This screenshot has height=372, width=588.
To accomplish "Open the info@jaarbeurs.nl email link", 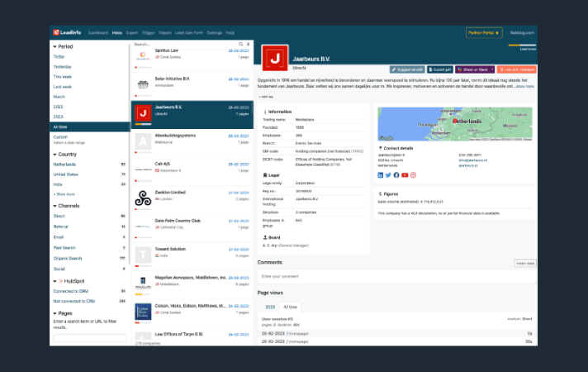I will pyautogui.click(x=473, y=160).
